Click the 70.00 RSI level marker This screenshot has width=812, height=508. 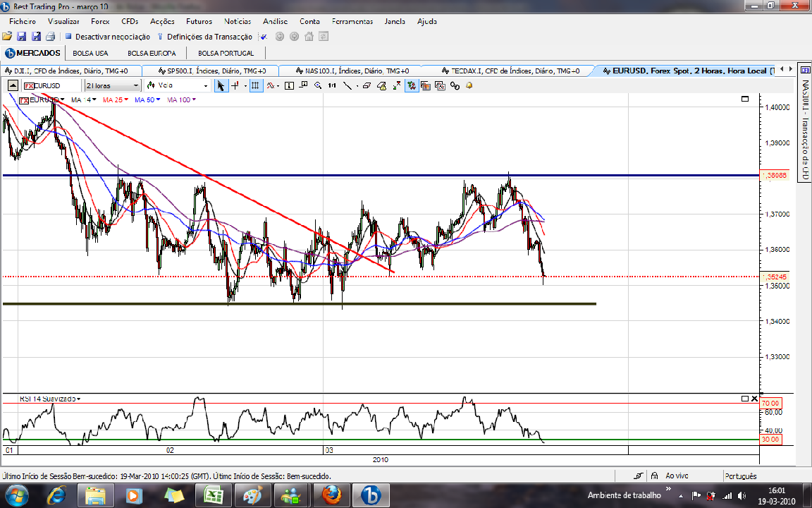click(x=770, y=403)
